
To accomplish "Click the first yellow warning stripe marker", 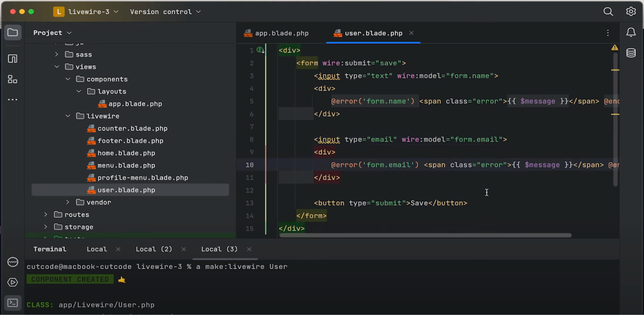I will [615, 70].
